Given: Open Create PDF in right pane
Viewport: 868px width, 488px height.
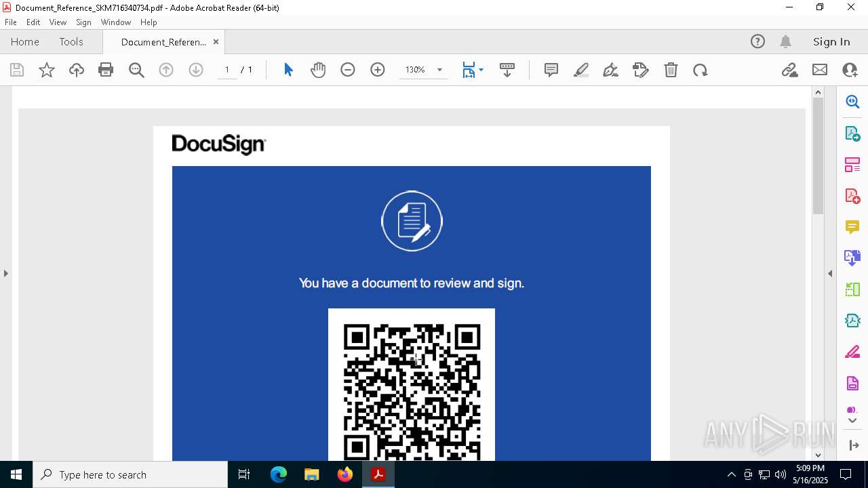Looking at the screenshot, I should coord(852,196).
